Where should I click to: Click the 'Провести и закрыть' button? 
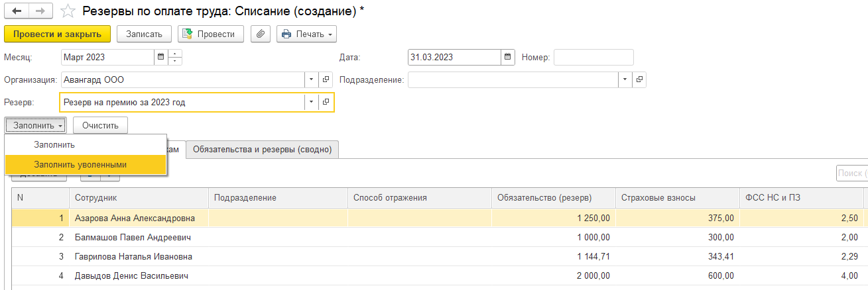click(x=57, y=34)
